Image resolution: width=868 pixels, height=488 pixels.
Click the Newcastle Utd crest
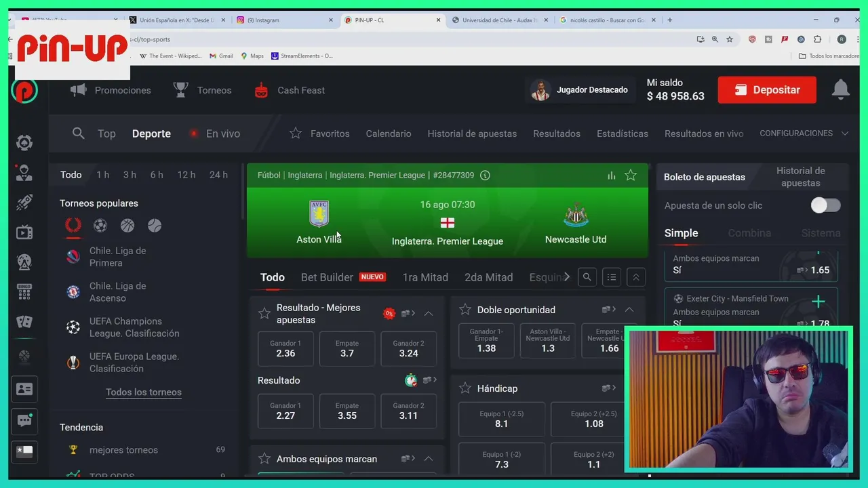pyautogui.click(x=576, y=215)
